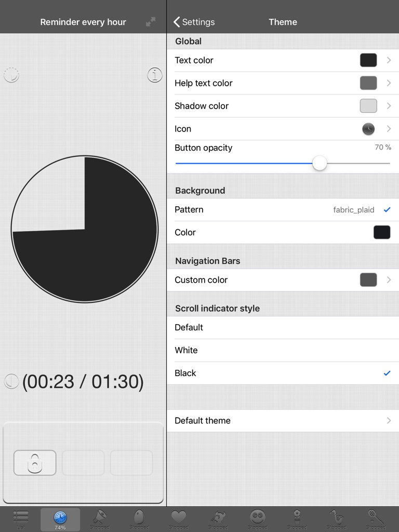
Task: Tap the Custom color gray swatch
Action: pos(368,280)
